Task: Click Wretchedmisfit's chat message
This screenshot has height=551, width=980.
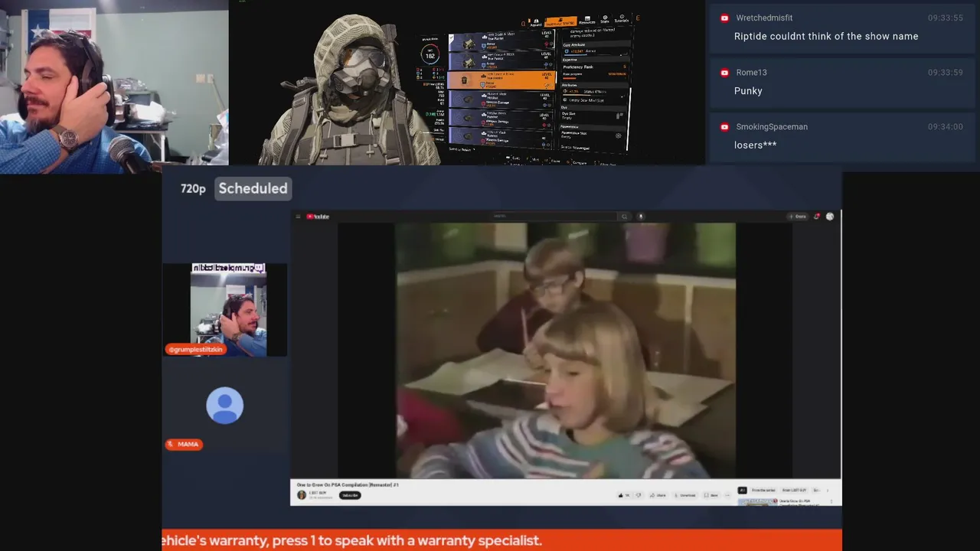Action: (x=826, y=36)
